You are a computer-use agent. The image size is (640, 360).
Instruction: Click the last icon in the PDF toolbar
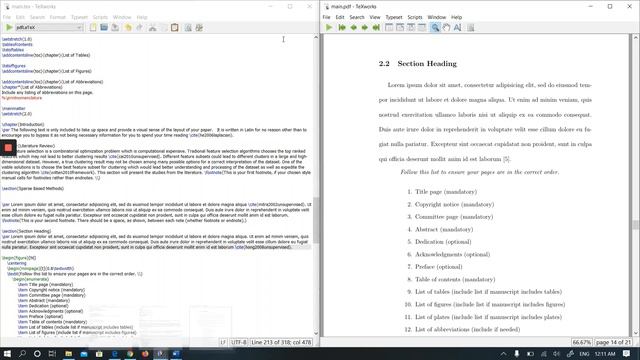pos(471,27)
